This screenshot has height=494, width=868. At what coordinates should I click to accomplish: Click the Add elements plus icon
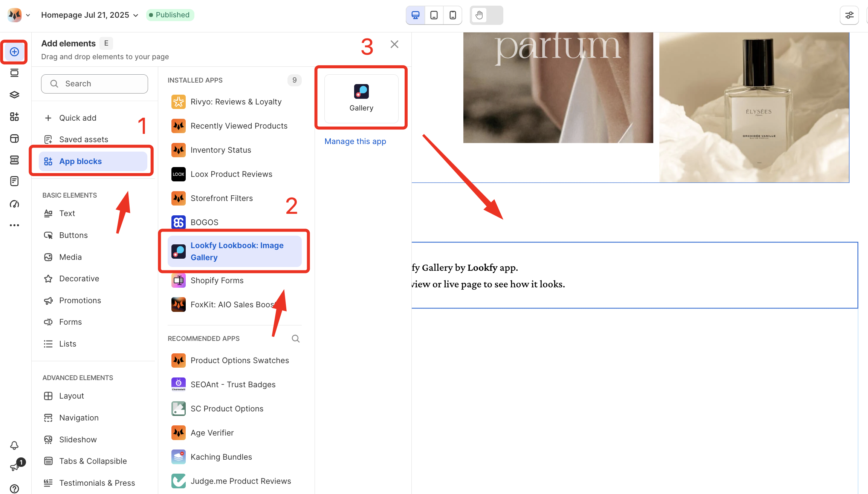[14, 52]
